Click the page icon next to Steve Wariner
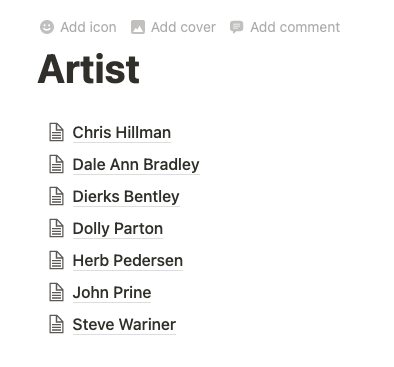This screenshot has width=394, height=367. [56, 324]
